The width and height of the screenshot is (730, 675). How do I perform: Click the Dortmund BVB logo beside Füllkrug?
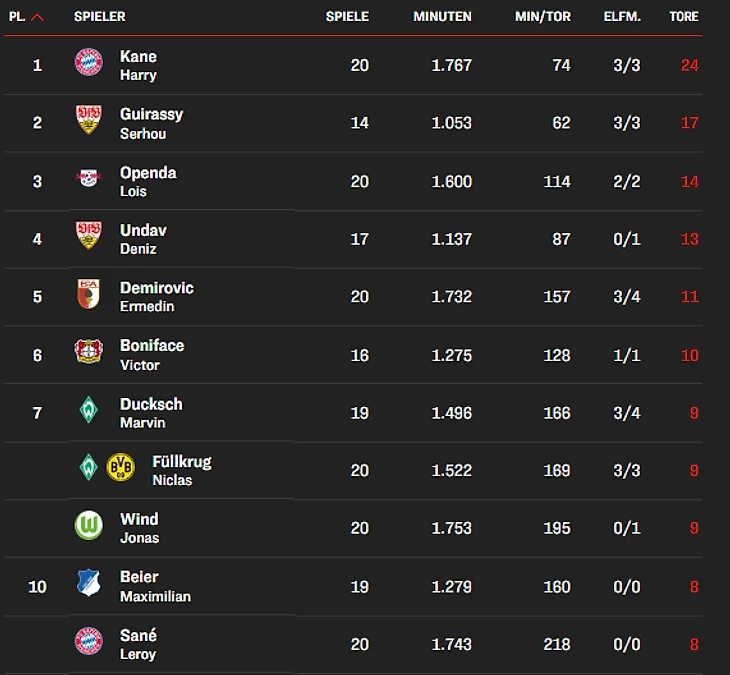point(121,467)
